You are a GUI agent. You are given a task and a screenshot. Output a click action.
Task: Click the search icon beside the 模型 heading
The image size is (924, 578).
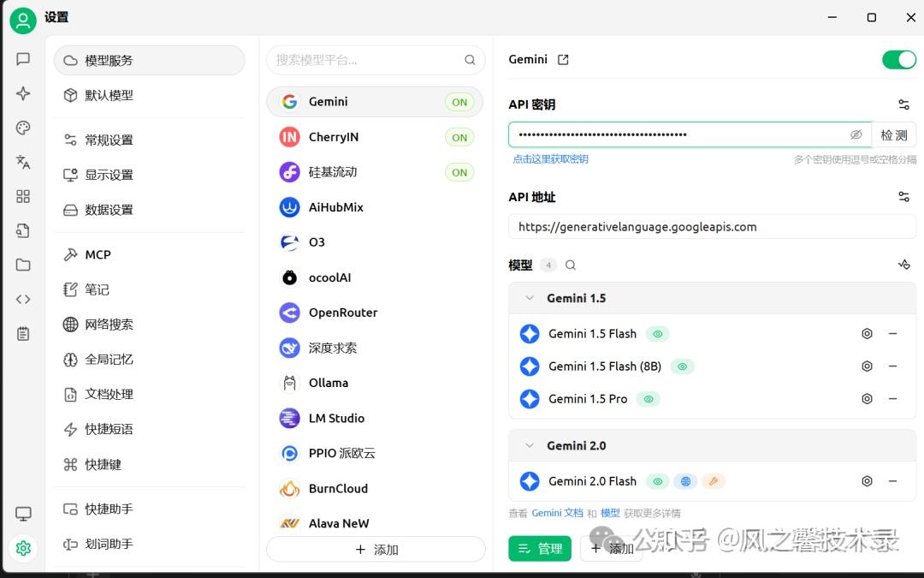tap(571, 265)
